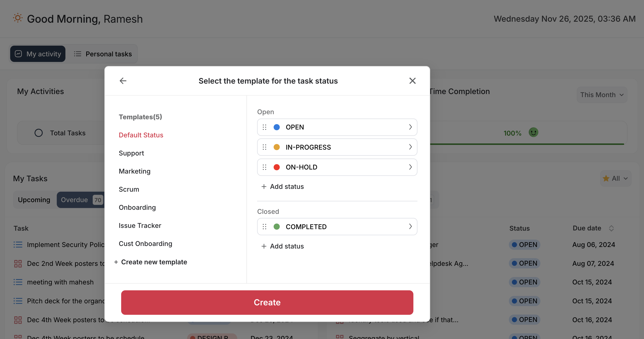This screenshot has height=339, width=644.
Task: Add status under the Closed section
Action: (x=283, y=246)
